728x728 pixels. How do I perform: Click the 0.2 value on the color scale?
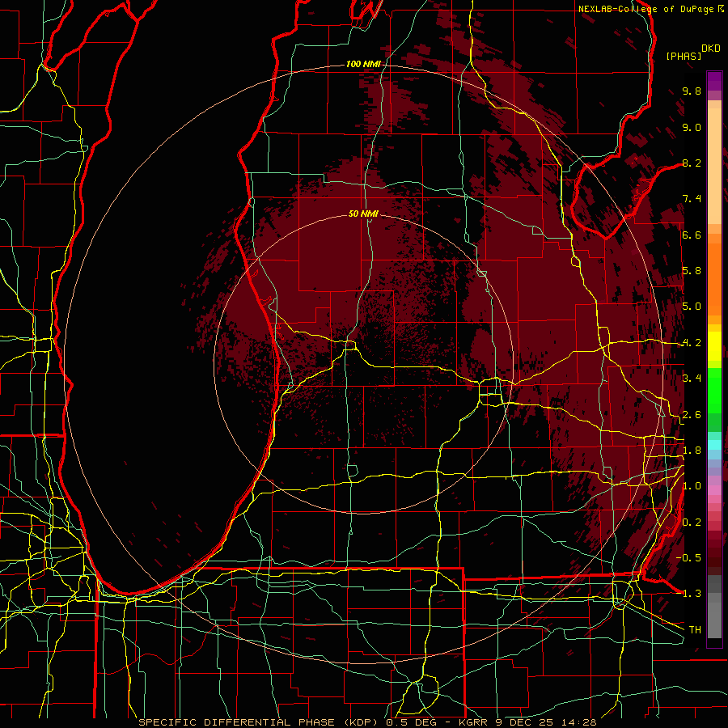click(x=692, y=523)
